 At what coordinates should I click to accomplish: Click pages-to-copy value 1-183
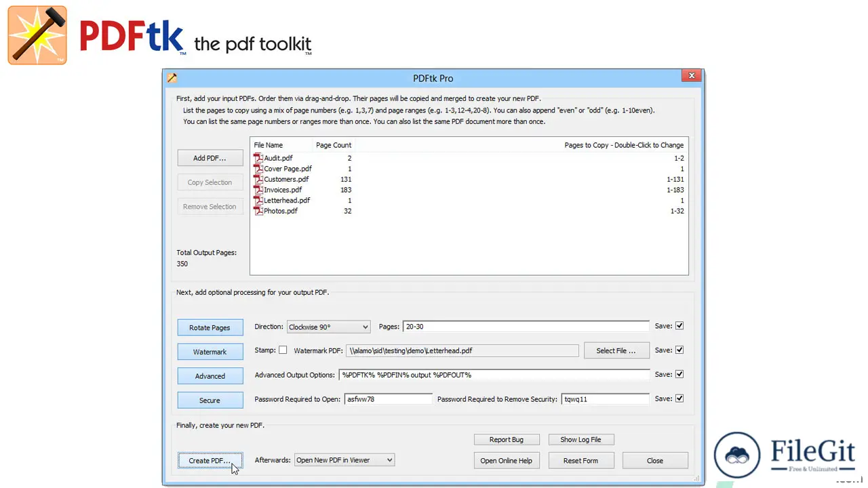(675, 190)
